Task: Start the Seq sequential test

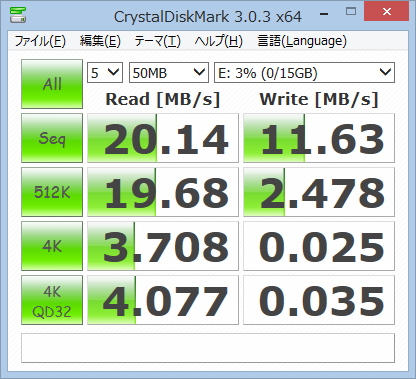Action: coord(52,138)
